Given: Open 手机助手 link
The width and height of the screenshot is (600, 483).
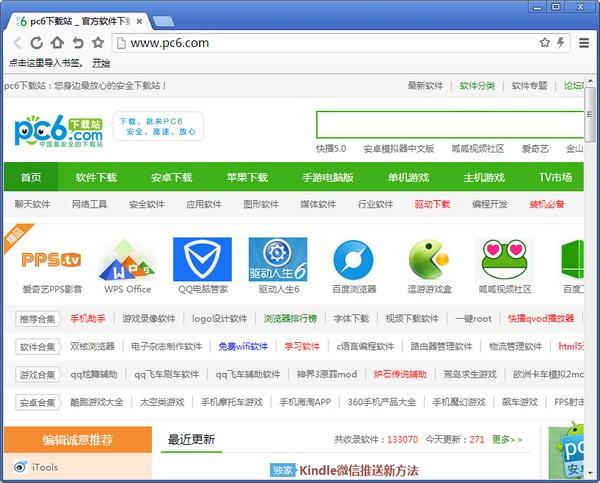Looking at the screenshot, I should click(88, 318).
